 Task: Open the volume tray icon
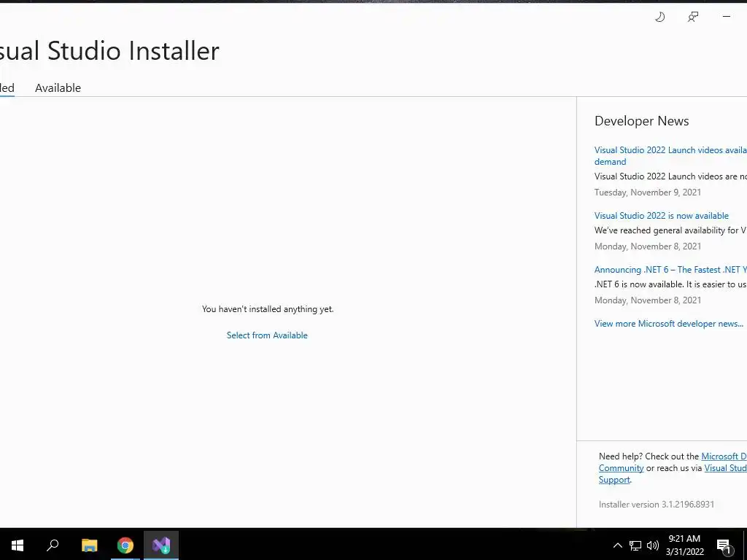pos(653,545)
